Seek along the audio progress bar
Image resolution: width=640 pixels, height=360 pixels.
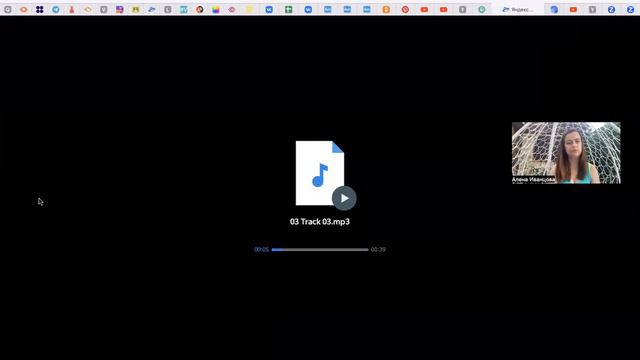pyautogui.click(x=320, y=249)
